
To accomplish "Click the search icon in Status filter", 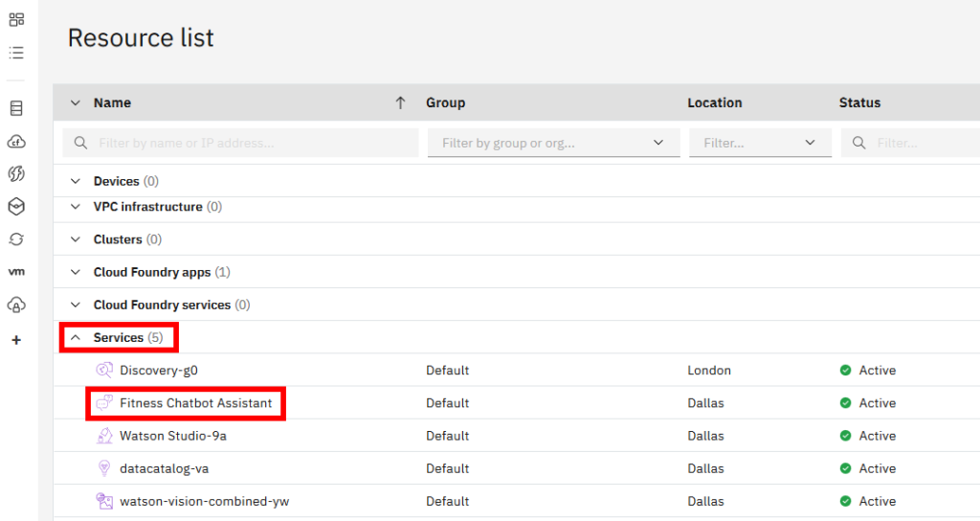I will (859, 143).
